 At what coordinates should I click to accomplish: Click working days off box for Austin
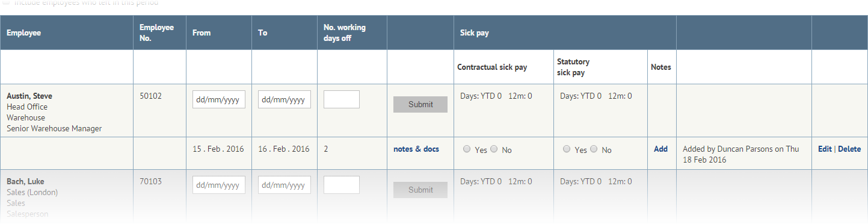pyautogui.click(x=342, y=99)
